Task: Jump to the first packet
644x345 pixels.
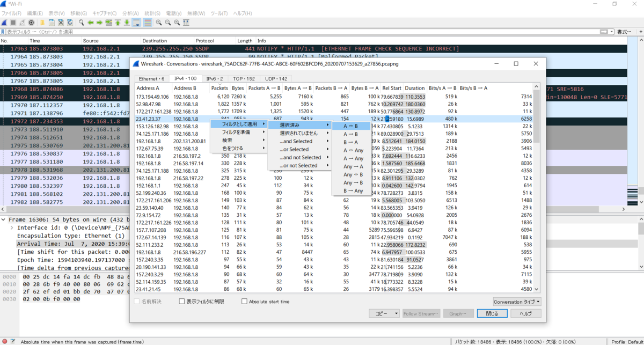Action: pyautogui.click(x=118, y=23)
